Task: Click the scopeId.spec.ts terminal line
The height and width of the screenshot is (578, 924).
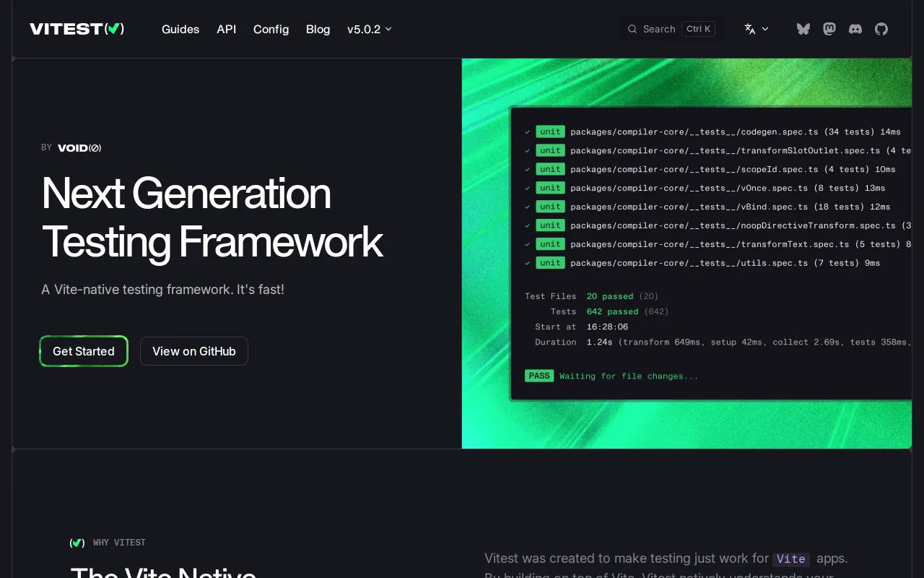Action: (x=710, y=169)
